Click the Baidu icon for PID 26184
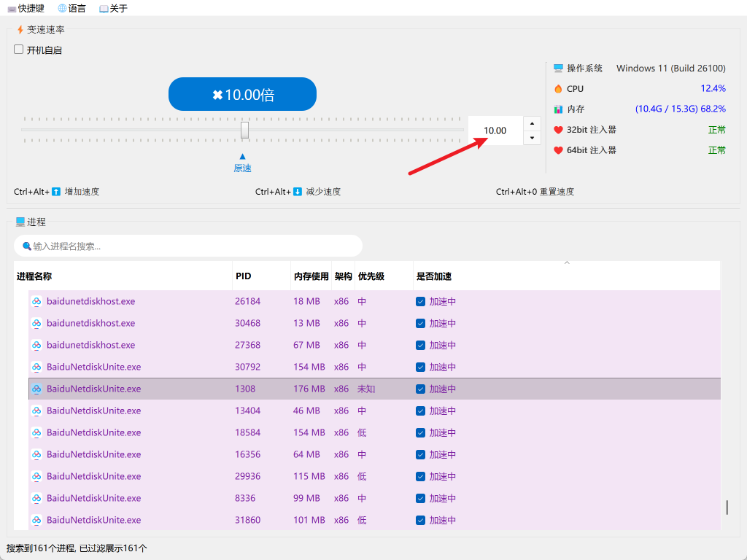747x560 pixels. click(36, 301)
